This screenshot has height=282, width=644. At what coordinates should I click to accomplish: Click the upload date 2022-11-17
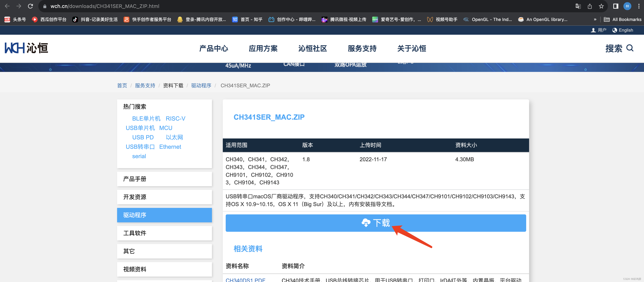coord(373,159)
